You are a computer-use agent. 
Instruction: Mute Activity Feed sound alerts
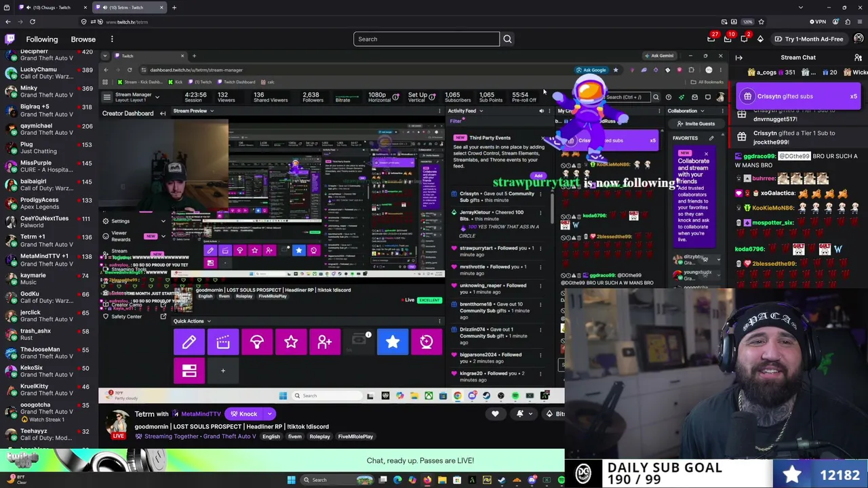click(x=541, y=111)
